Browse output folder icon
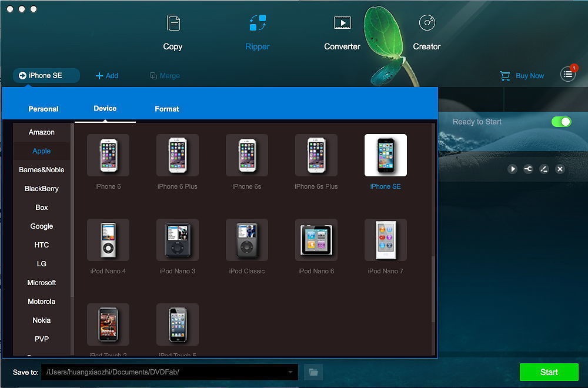 (313, 372)
